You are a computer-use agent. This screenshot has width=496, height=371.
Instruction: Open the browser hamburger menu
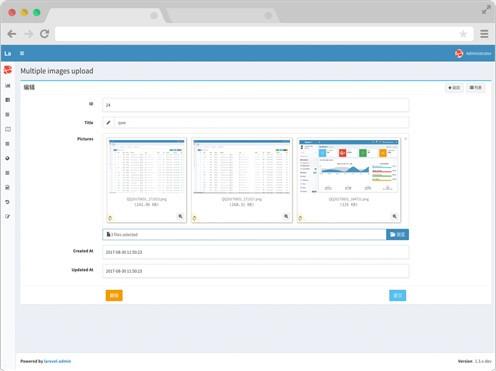coord(484,34)
